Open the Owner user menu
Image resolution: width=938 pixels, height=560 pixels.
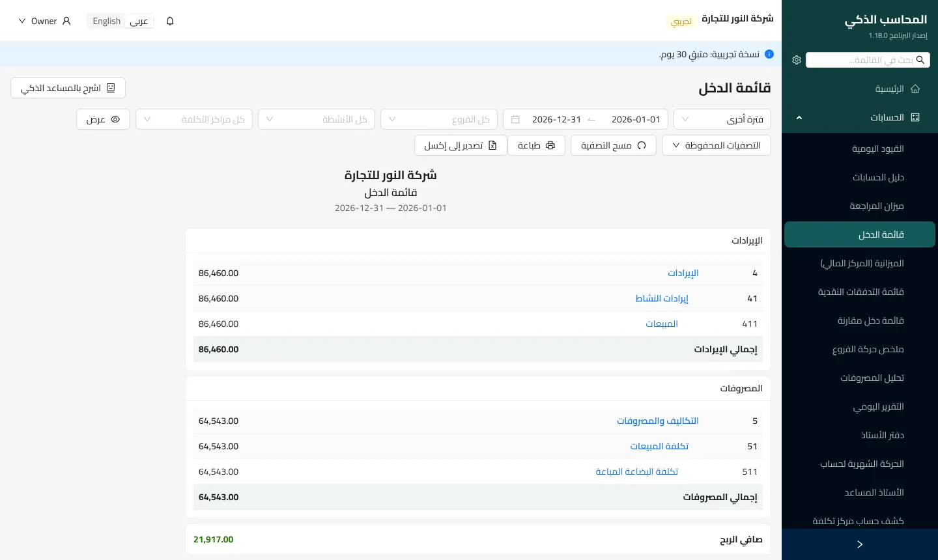click(x=44, y=21)
